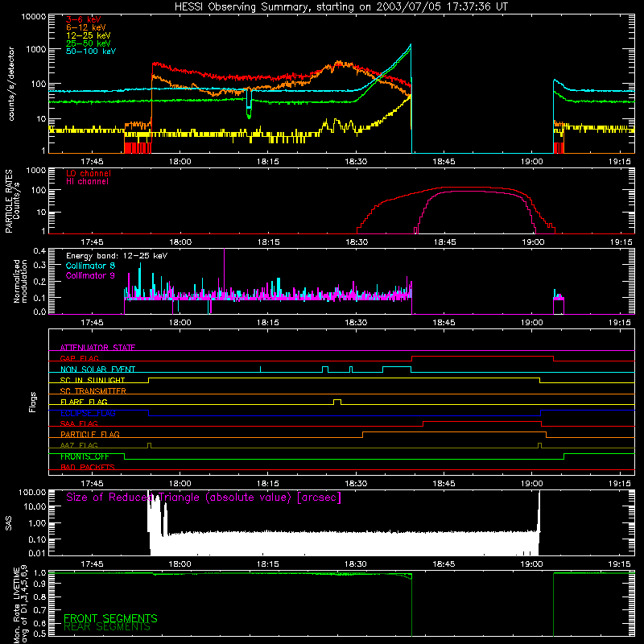Click the PARTICLE_FLAG label

coord(90,434)
